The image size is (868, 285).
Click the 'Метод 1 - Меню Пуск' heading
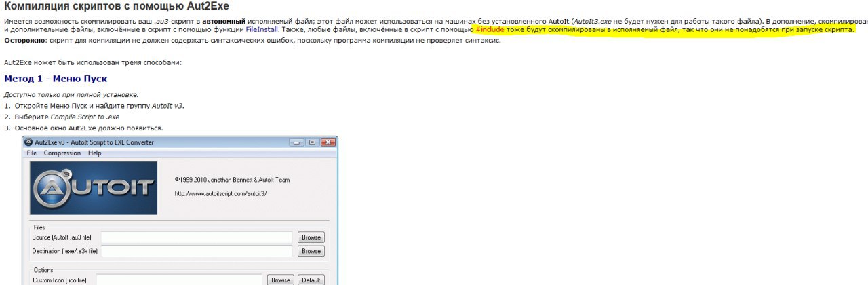(x=56, y=79)
